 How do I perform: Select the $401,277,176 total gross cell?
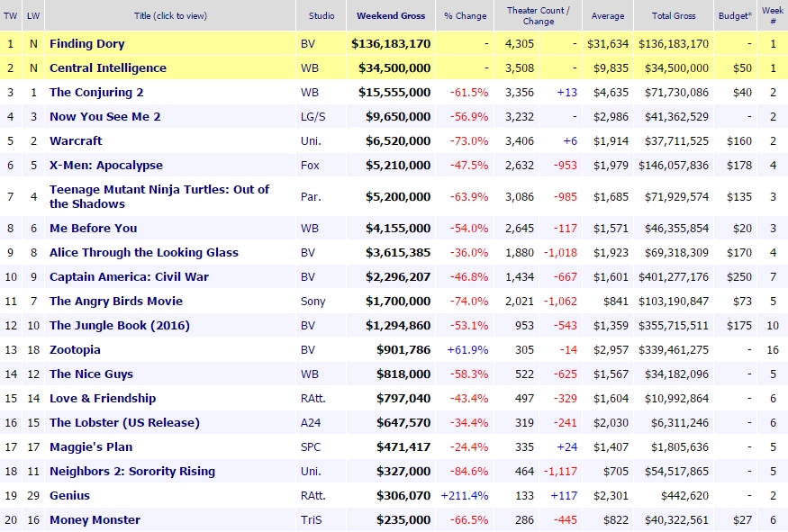674,276
